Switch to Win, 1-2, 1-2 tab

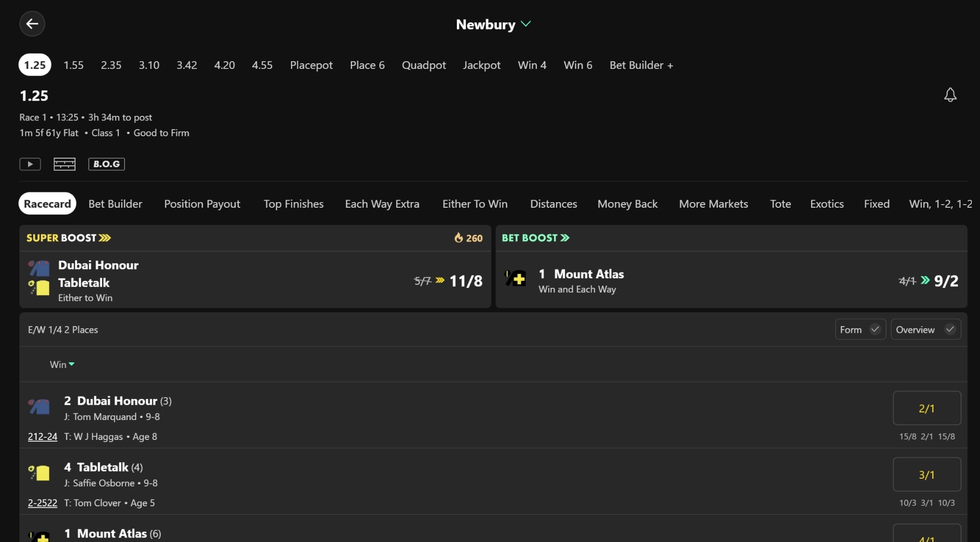(x=940, y=204)
